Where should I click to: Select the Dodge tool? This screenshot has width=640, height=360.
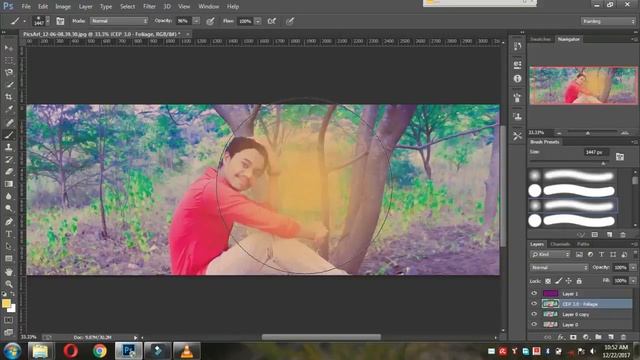coord(9,209)
